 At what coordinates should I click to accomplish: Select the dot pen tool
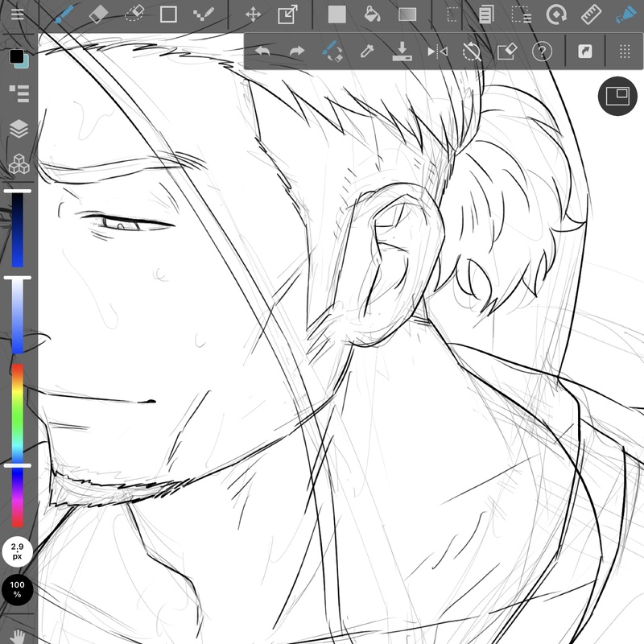click(x=204, y=14)
